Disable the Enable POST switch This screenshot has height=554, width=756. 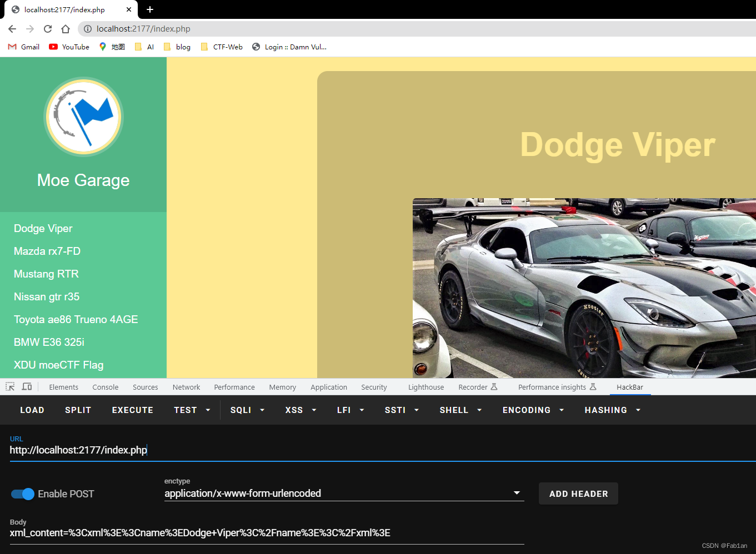tap(23, 494)
